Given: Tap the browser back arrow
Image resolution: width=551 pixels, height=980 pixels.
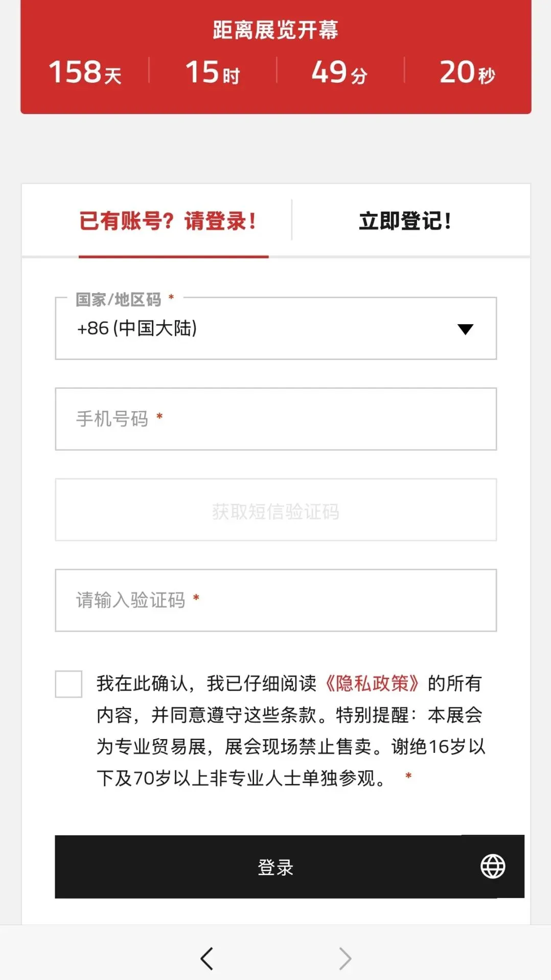Looking at the screenshot, I should pos(206,959).
